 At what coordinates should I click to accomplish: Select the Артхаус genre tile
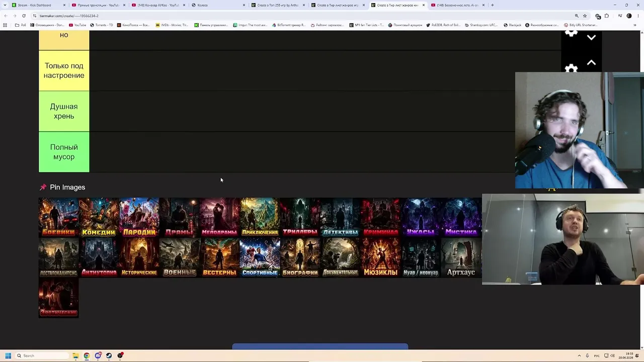[461, 257]
